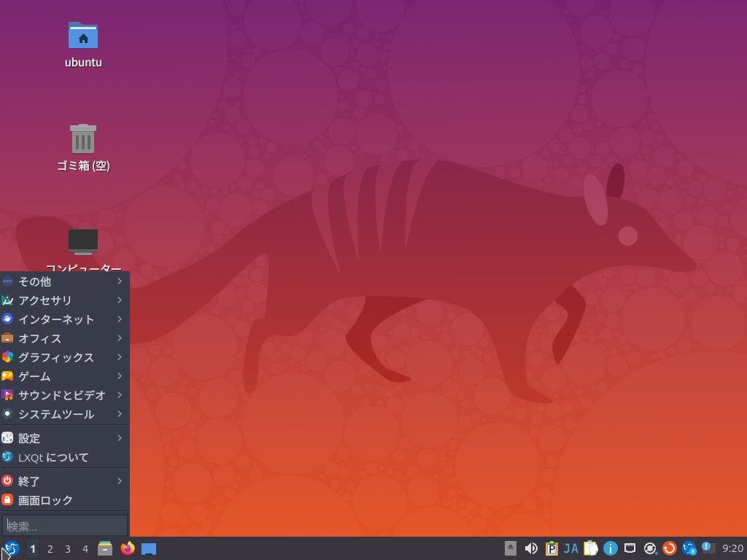Open Firefox from the panel quick launch
Screen dimensions: 747x560
coord(128,548)
